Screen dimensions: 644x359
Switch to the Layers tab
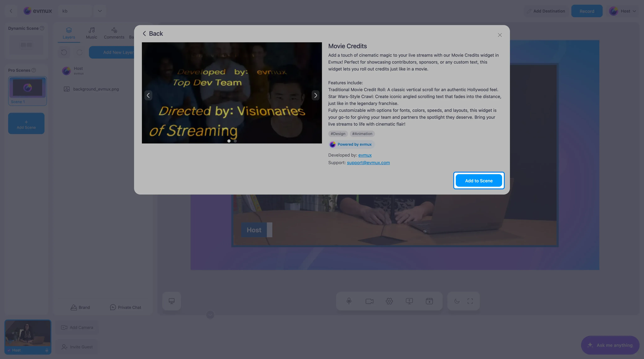point(69,33)
